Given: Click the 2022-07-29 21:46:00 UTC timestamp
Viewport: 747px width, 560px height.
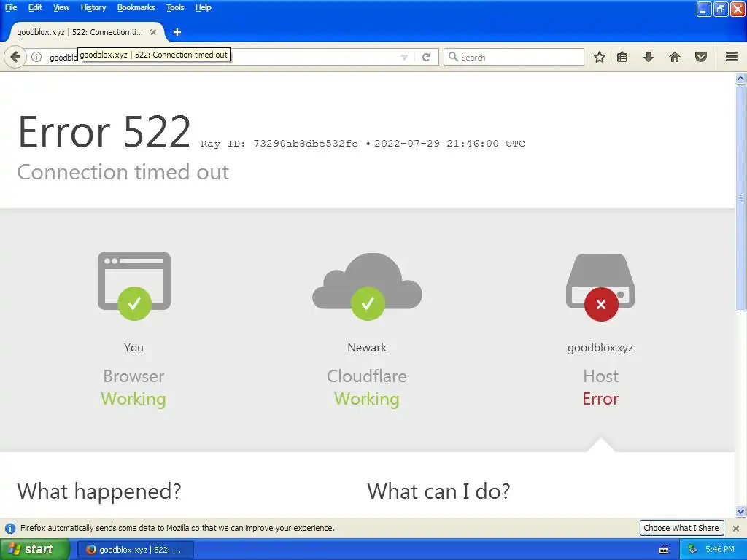Looking at the screenshot, I should (449, 144).
